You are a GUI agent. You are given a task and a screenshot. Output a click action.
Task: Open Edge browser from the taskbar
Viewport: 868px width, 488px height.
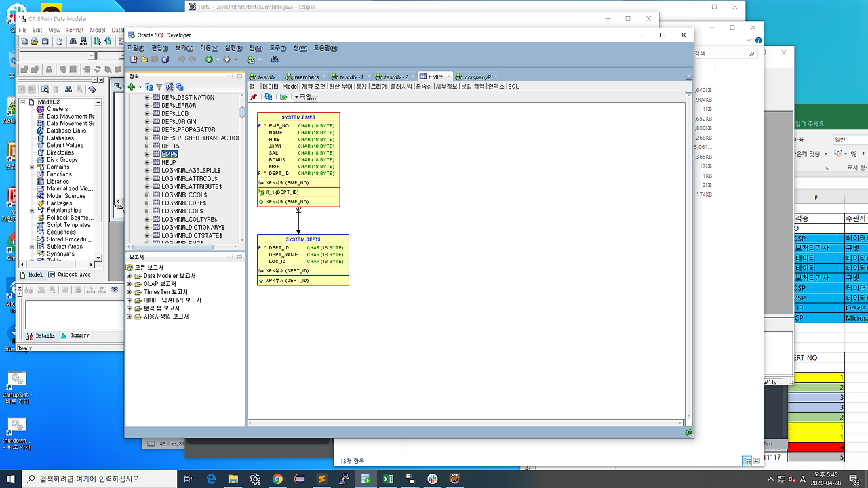point(211,479)
